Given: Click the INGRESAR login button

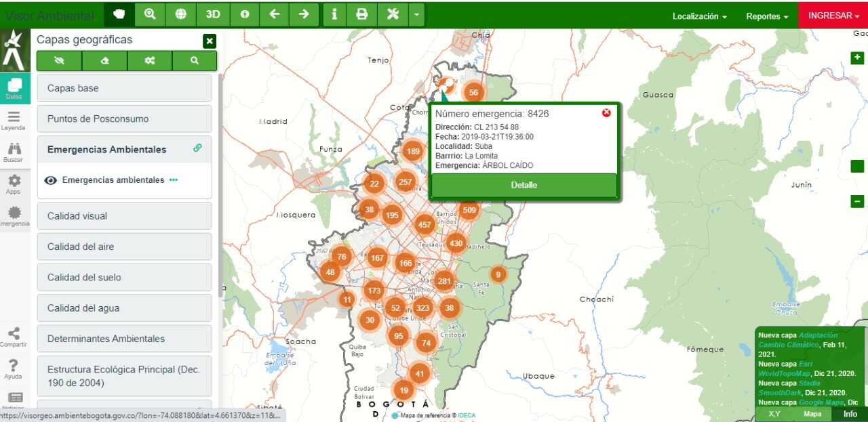Looking at the screenshot, I should click(833, 16).
